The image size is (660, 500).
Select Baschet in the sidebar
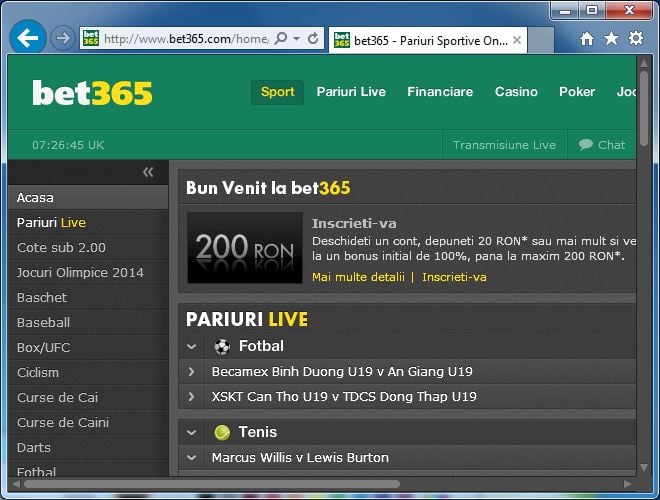click(88, 298)
